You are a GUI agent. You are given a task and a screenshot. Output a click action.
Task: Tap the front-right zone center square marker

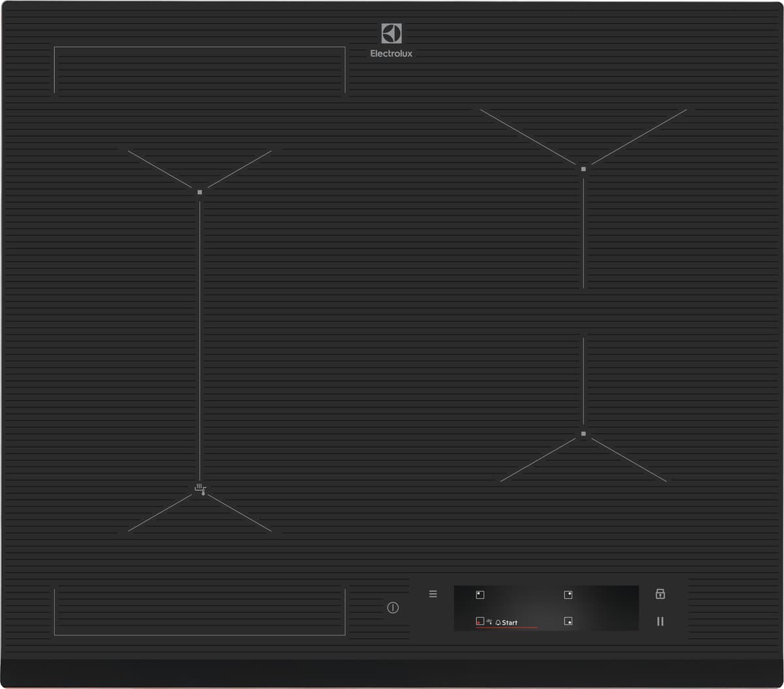(583, 434)
